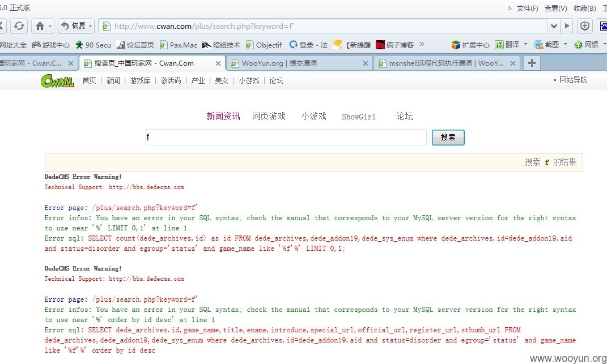Open 暗组技术 bookmark
The image size is (607, 364).
coord(221,45)
